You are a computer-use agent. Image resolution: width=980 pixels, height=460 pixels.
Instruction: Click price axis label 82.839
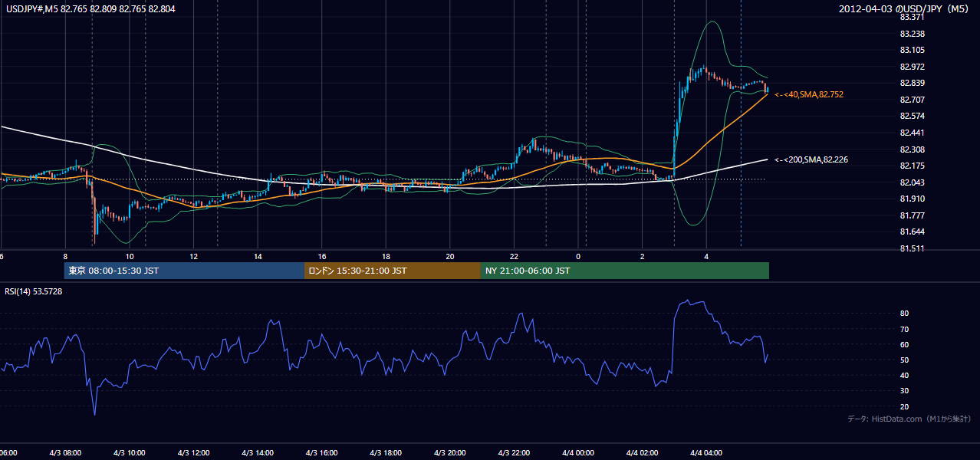(x=912, y=83)
